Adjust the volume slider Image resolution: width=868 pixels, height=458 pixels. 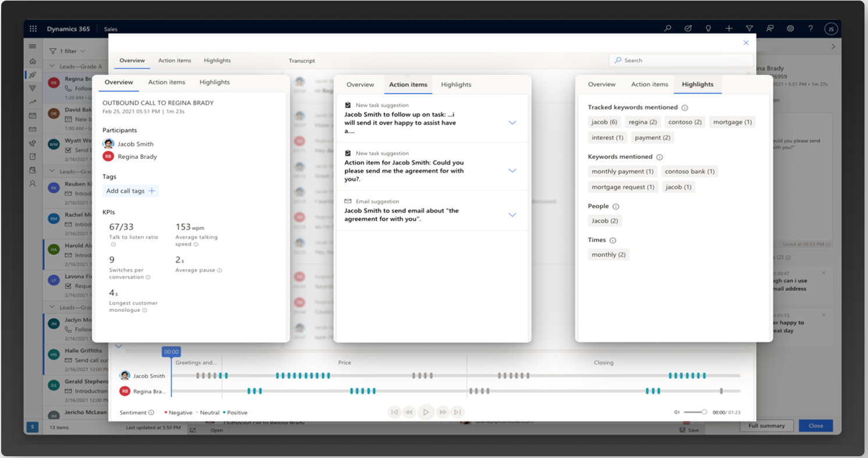pos(695,412)
